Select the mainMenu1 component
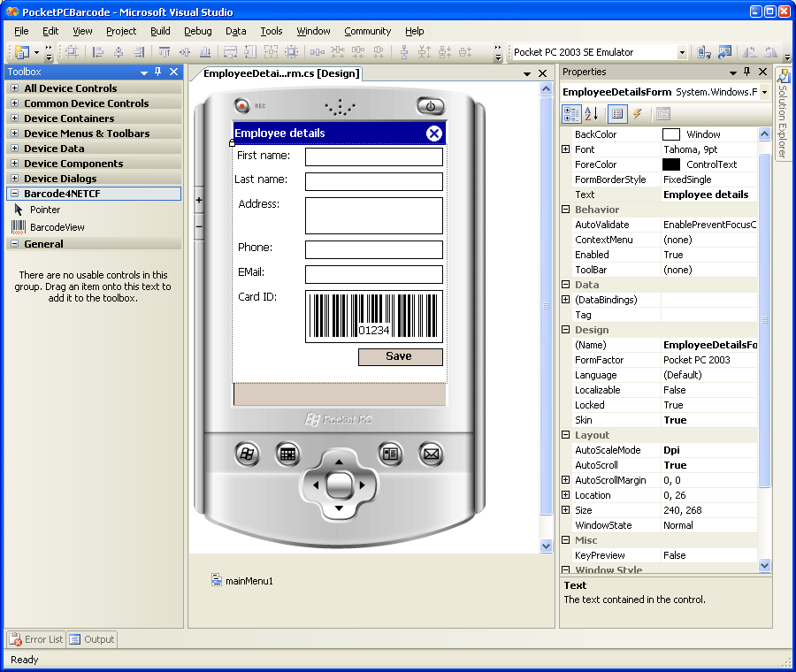 pyautogui.click(x=249, y=581)
